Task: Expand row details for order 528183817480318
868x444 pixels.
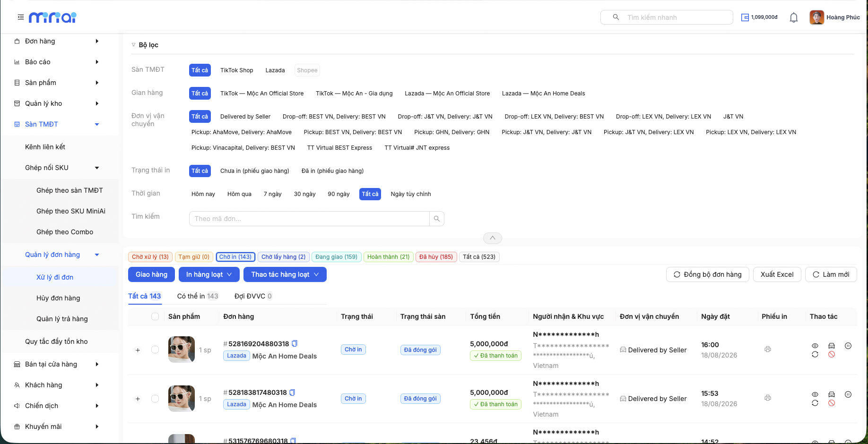Action: [138, 399]
